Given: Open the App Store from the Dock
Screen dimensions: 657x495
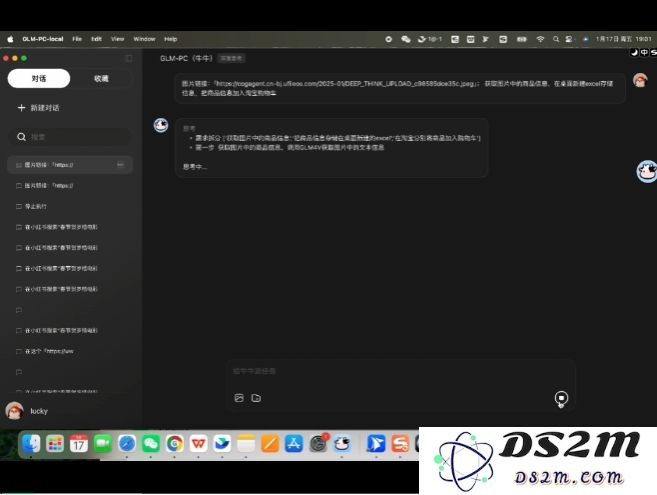Looking at the screenshot, I should (x=294, y=443).
